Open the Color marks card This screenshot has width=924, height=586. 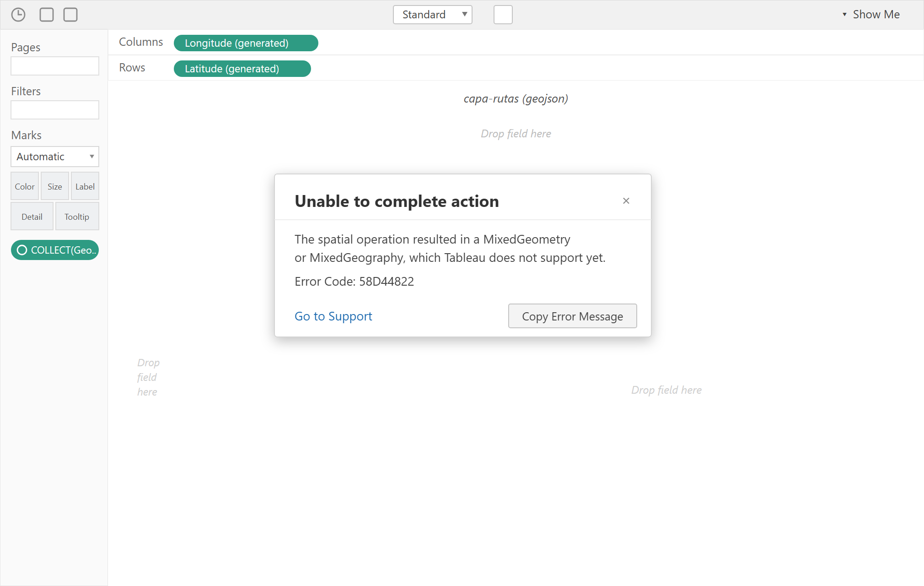(x=25, y=186)
